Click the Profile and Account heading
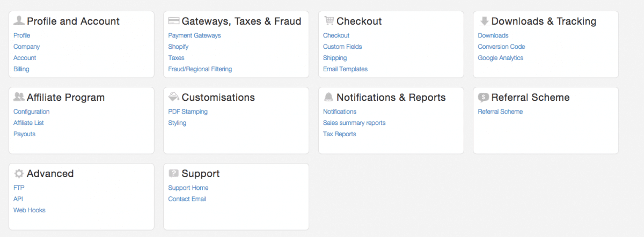The height and width of the screenshot is (237, 644). (x=73, y=21)
